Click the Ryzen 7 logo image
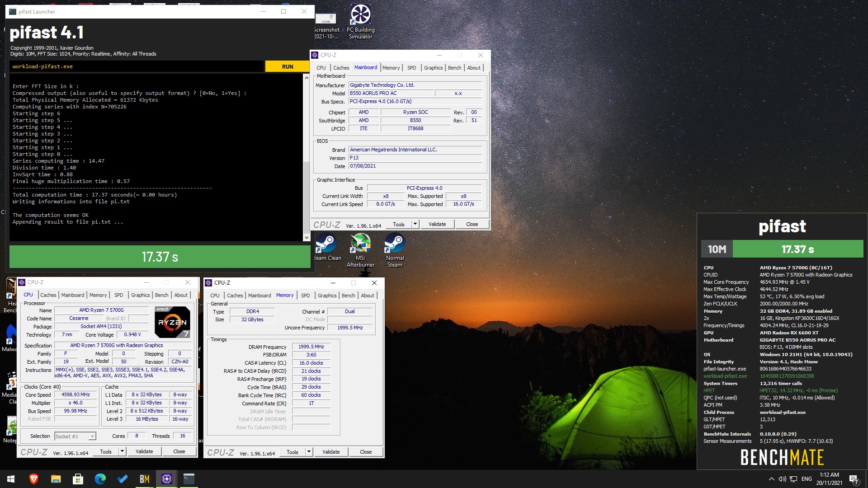The image size is (868, 488). pos(172,322)
